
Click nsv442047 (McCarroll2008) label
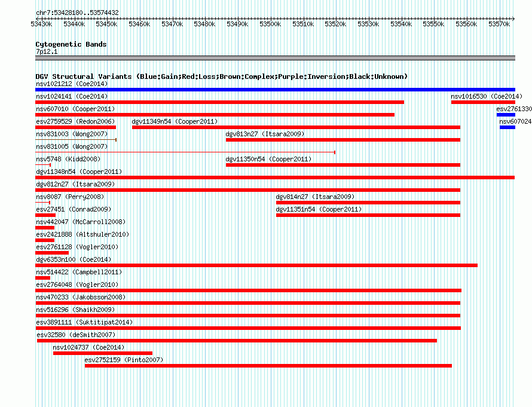coord(81,222)
